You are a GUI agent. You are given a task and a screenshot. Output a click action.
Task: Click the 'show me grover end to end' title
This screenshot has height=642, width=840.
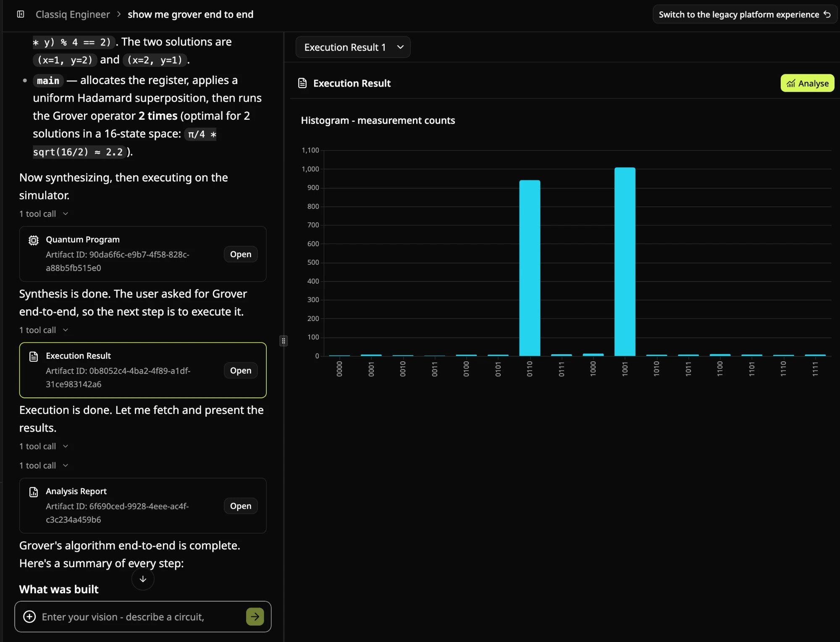coord(191,14)
